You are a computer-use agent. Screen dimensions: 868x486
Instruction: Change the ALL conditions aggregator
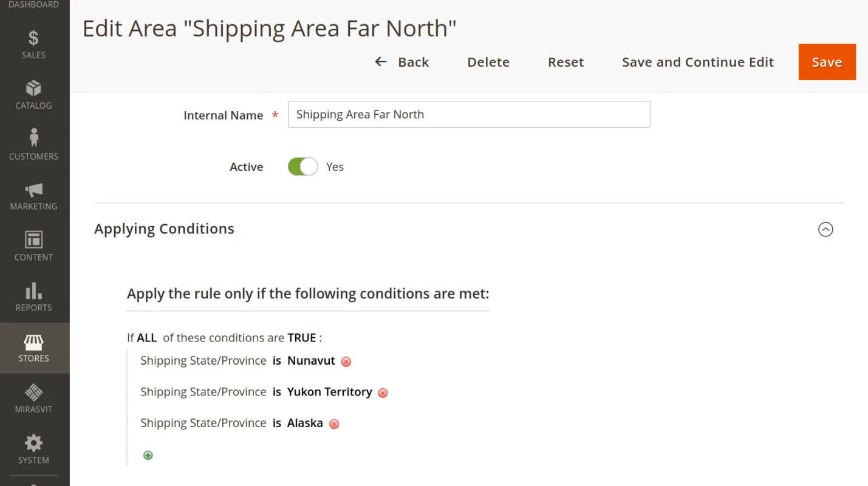click(x=146, y=337)
